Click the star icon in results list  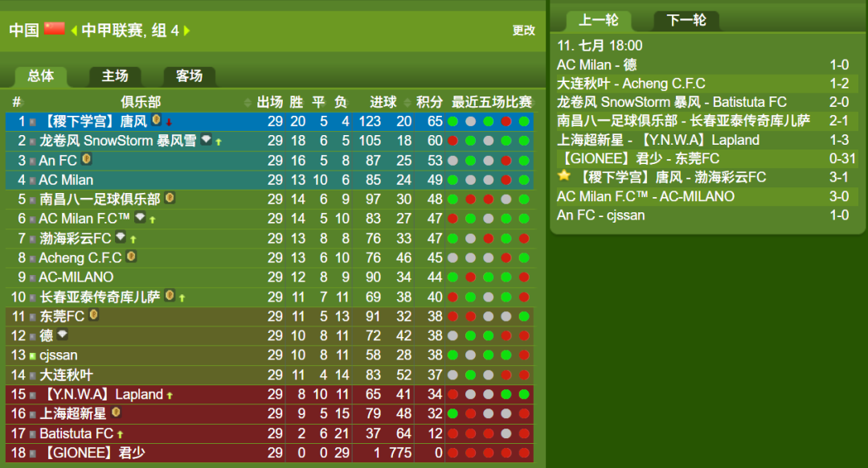pos(564,176)
